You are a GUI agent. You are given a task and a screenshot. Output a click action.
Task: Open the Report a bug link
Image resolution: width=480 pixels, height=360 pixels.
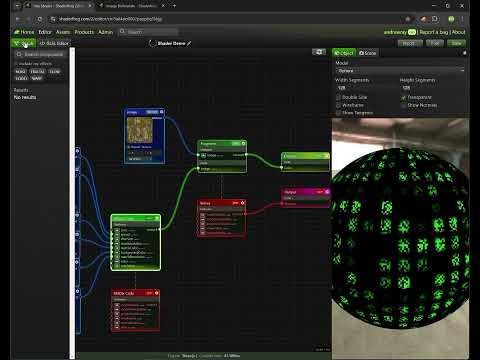click(x=434, y=32)
